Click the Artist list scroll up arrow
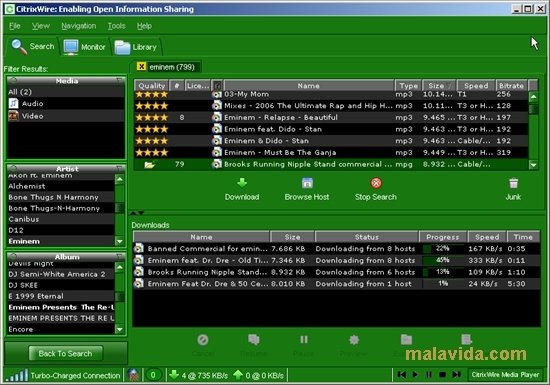Image resolution: width=550 pixels, height=385 pixels. 120,180
